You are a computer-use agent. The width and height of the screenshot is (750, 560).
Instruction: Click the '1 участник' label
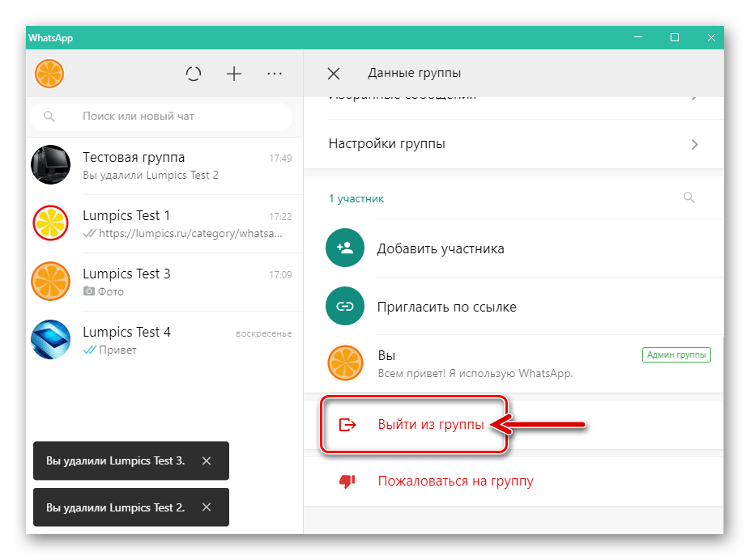click(x=356, y=198)
